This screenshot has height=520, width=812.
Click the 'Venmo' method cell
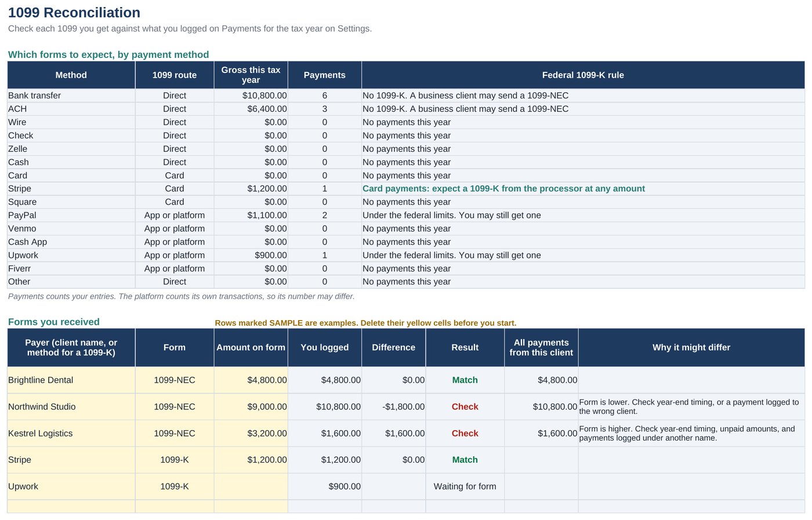[x=71, y=228]
